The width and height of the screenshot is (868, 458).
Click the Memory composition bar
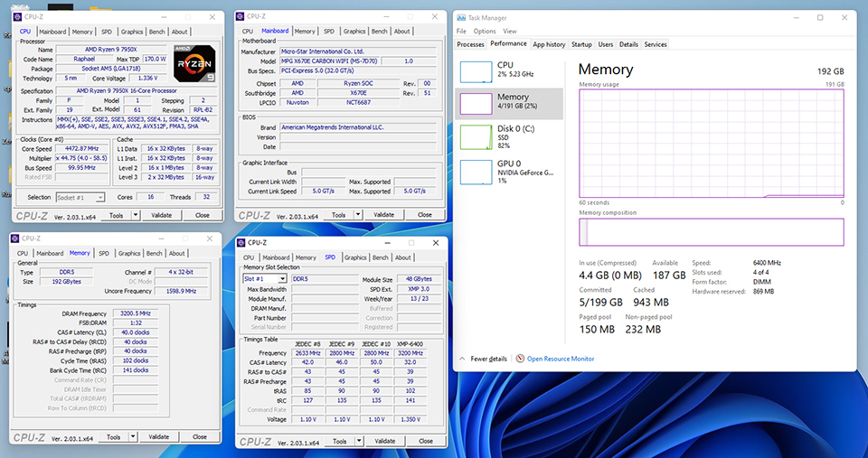[712, 232]
